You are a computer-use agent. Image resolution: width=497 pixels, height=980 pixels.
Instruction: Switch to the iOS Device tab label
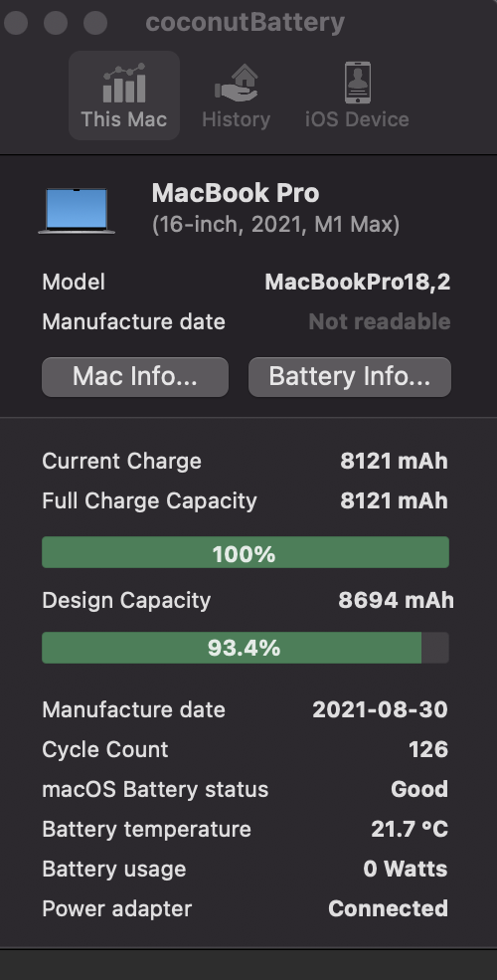pyautogui.click(x=357, y=118)
